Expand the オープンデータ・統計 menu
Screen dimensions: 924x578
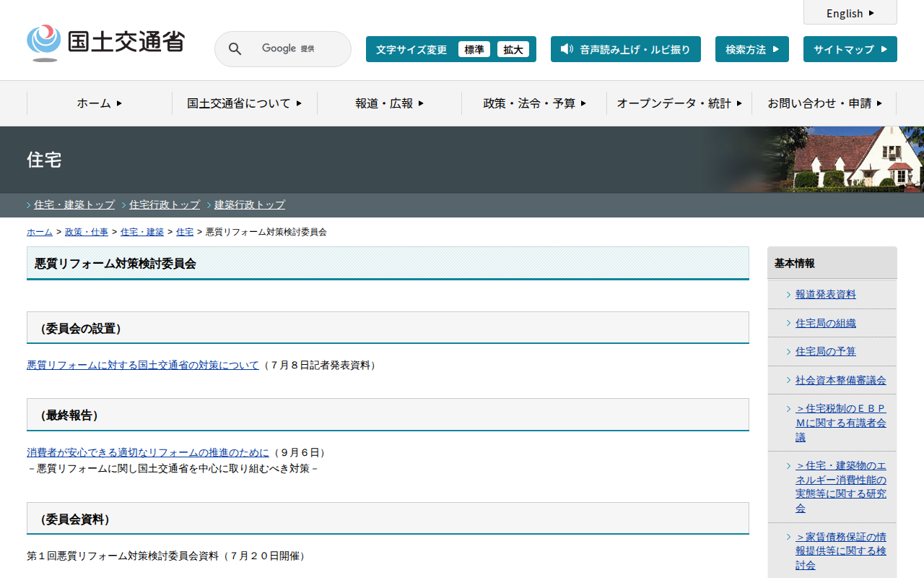[679, 103]
